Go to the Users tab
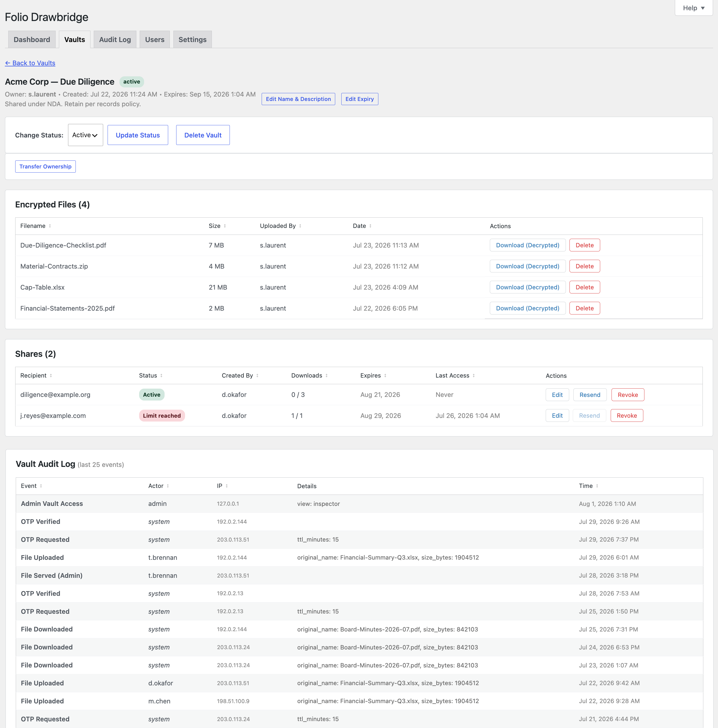The height and width of the screenshot is (728, 718). (x=154, y=40)
